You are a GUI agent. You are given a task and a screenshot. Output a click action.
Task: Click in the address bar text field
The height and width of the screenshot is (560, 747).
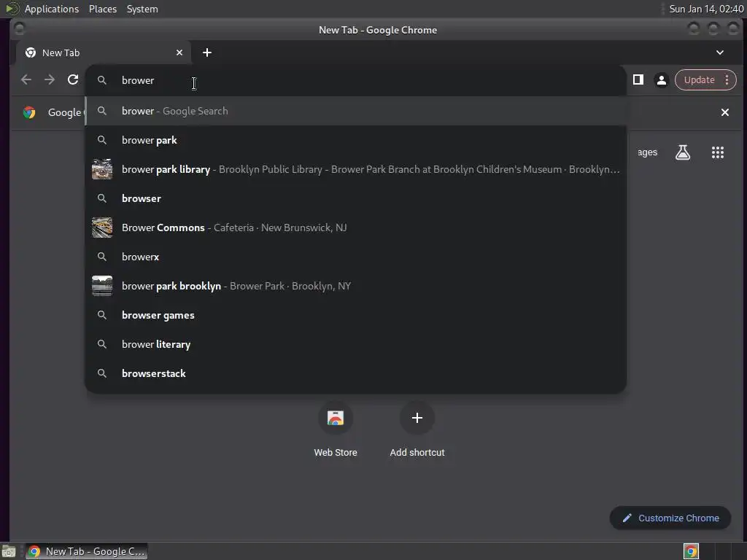pyautogui.click(x=355, y=80)
